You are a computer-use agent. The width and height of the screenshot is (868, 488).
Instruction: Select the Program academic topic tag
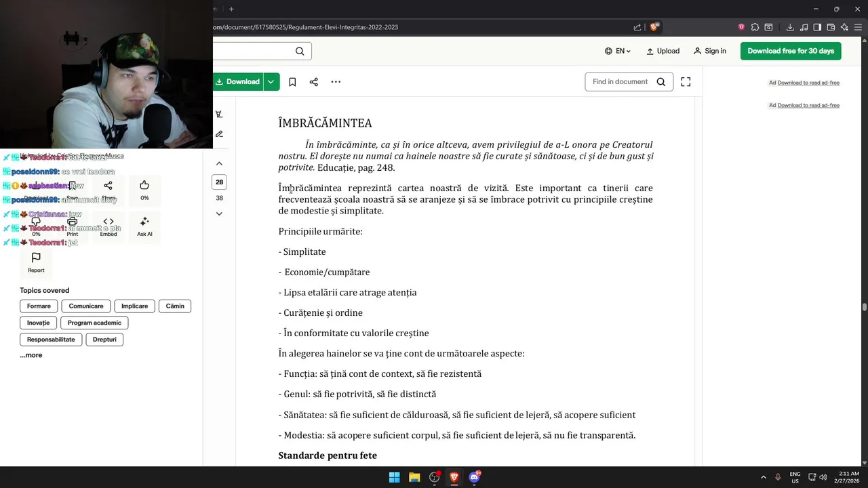pos(94,323)
